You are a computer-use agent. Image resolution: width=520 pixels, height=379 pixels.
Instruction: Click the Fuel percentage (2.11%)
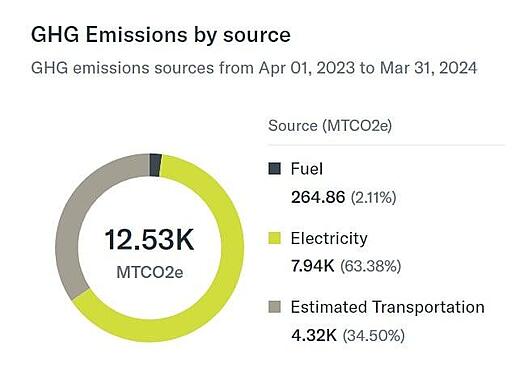click(x=373, y=197)
